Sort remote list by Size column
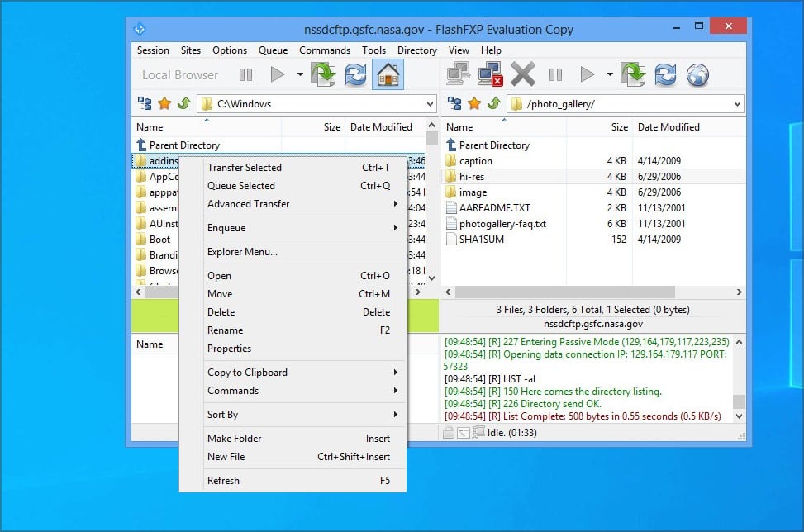 tap(599, 127)
